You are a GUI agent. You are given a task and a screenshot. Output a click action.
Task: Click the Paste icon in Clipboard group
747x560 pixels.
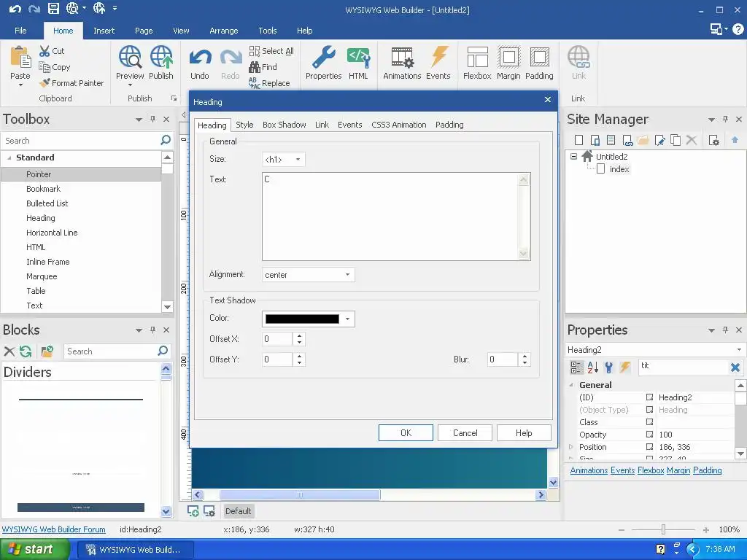(20, 57)
